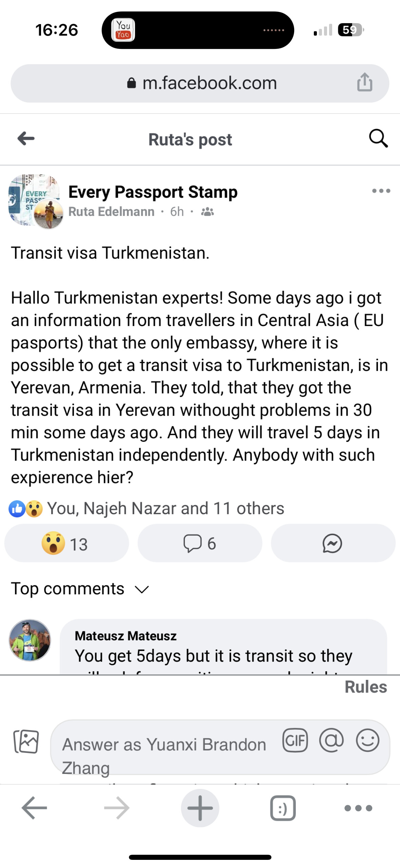Tap Mateusz Mateusz's profile picture

[30, 640]
